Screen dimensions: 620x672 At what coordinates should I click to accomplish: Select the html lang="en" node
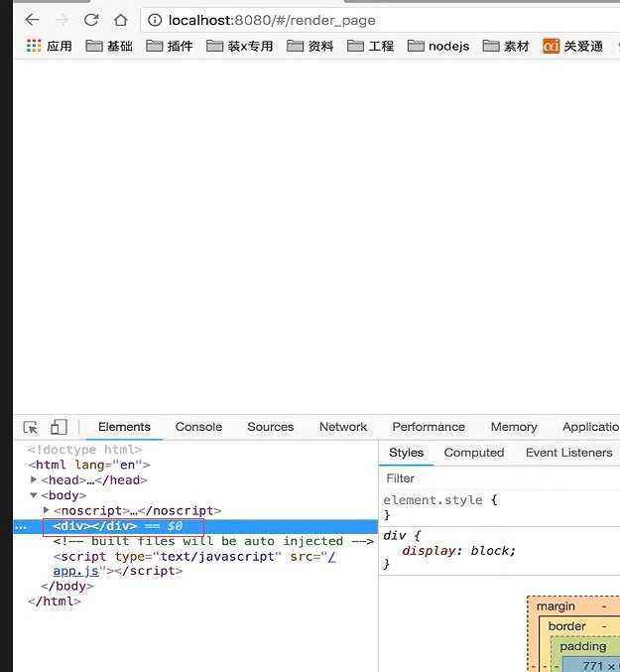(89, 465)
